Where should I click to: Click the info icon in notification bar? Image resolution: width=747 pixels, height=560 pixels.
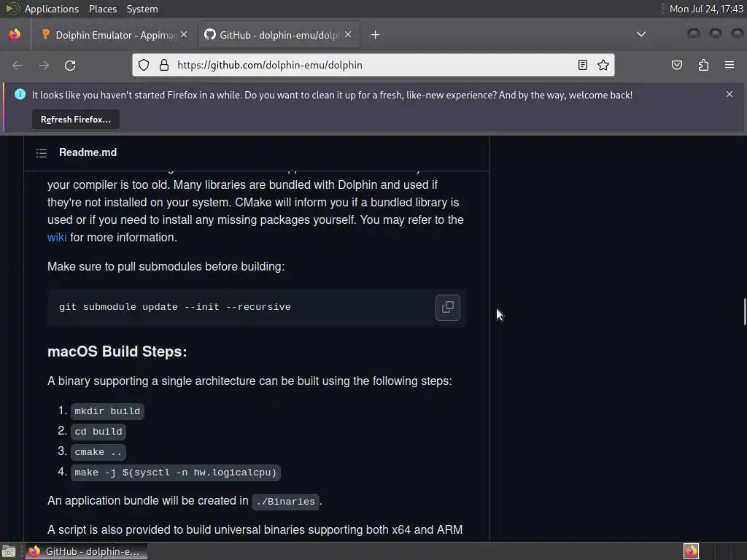click(x=20, y=94)
